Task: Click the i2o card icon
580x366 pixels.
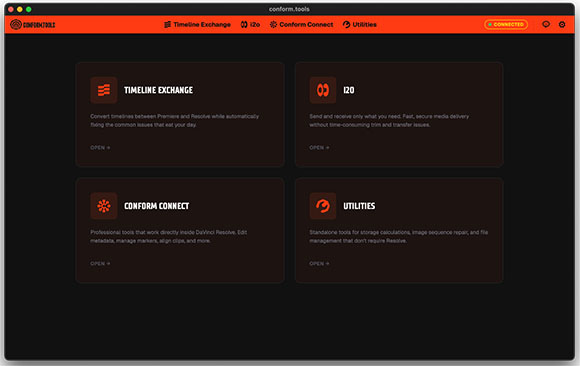Action: tap(323, 90)
